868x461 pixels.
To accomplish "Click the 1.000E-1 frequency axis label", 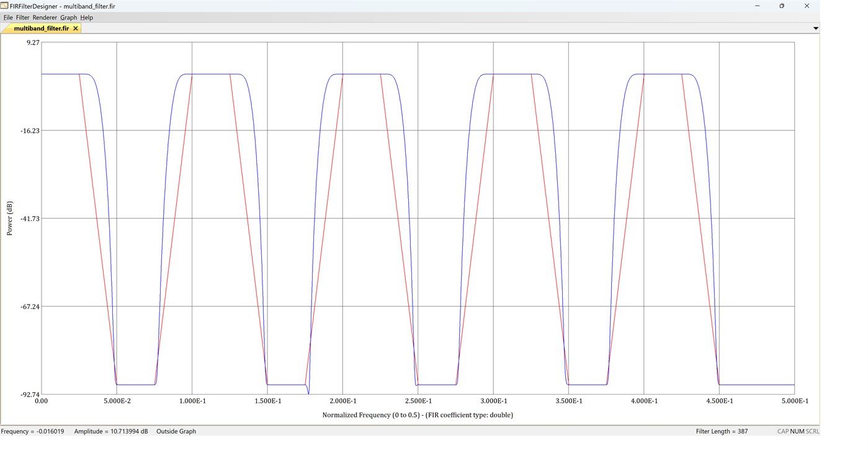I will coord(192,401).
